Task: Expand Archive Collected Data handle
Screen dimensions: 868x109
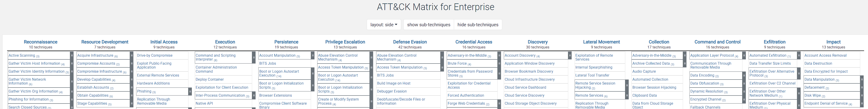Action: click(x=685, y=64)
